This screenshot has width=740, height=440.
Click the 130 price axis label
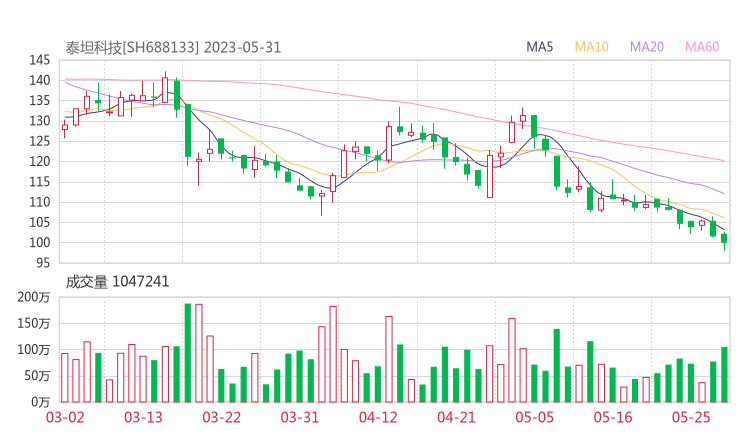tap(40, 121)
